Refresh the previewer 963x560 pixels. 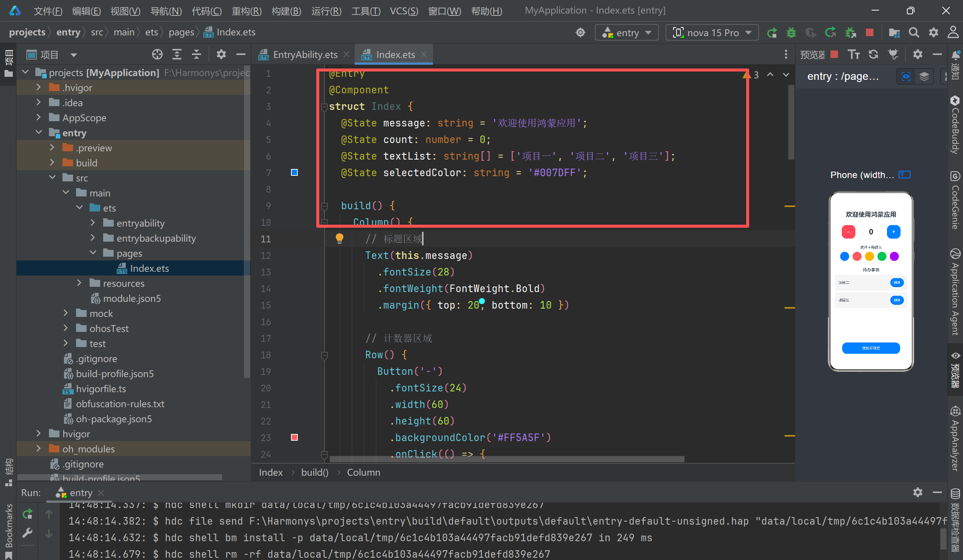click(873, 55)
